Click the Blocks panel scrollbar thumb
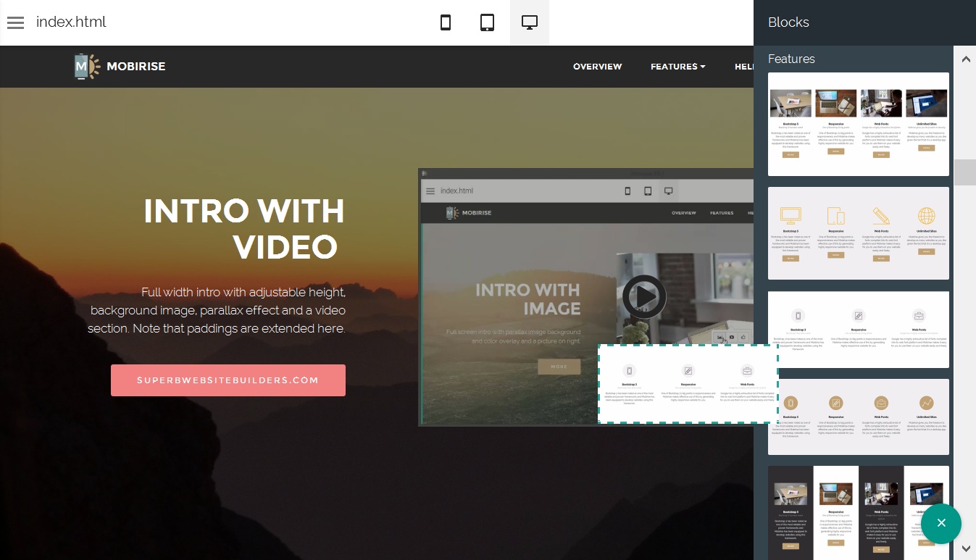The width and height of the screenshot is (976, 560). [x=966, y=172]
